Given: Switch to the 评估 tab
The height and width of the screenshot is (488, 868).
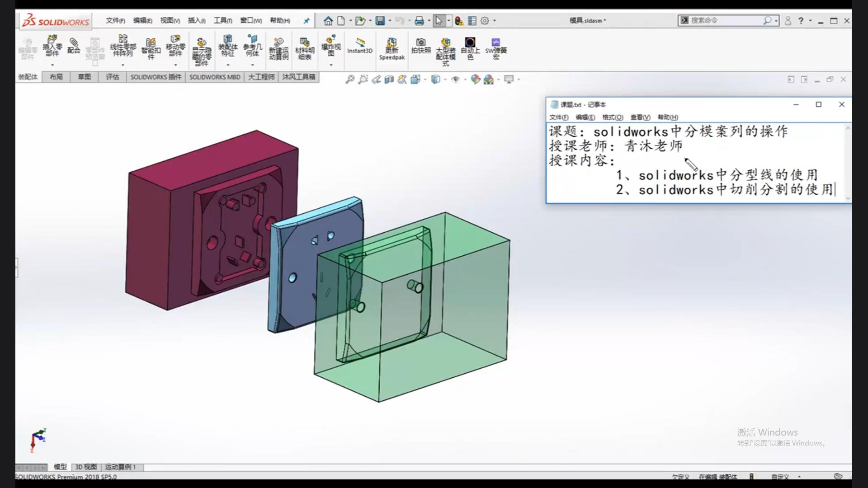Looking at the screenshot, I should click(112, 77).
